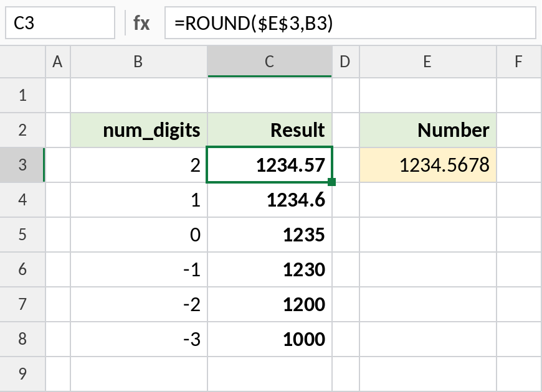Click the num_digits header cell
542x392 pixels.
[x=138, y=130]
